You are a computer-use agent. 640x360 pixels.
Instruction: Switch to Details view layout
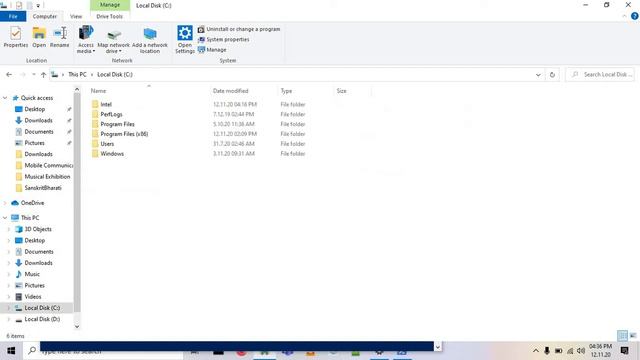coord(622,336)
